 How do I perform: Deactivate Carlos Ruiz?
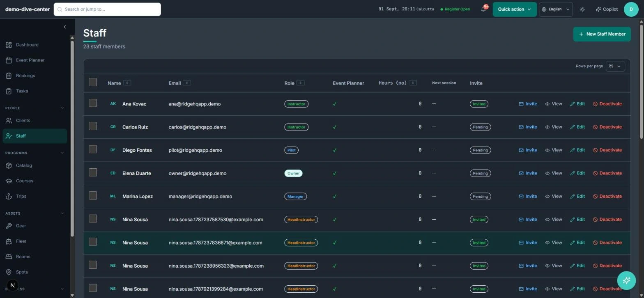(607, 127)
